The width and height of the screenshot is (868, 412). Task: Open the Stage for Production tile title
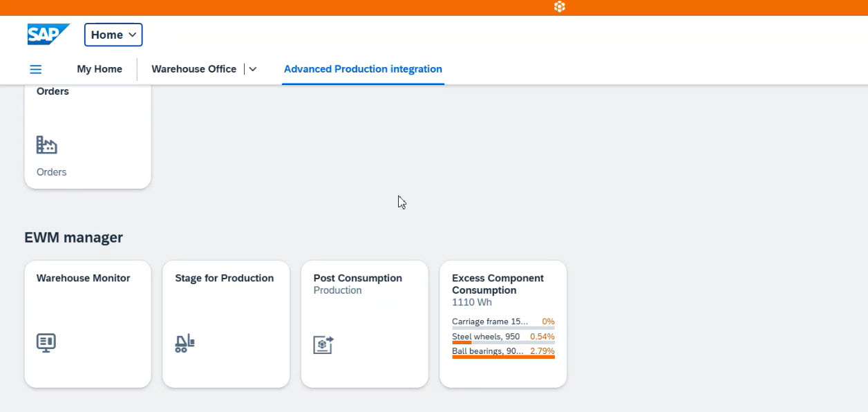click(224, 278)
